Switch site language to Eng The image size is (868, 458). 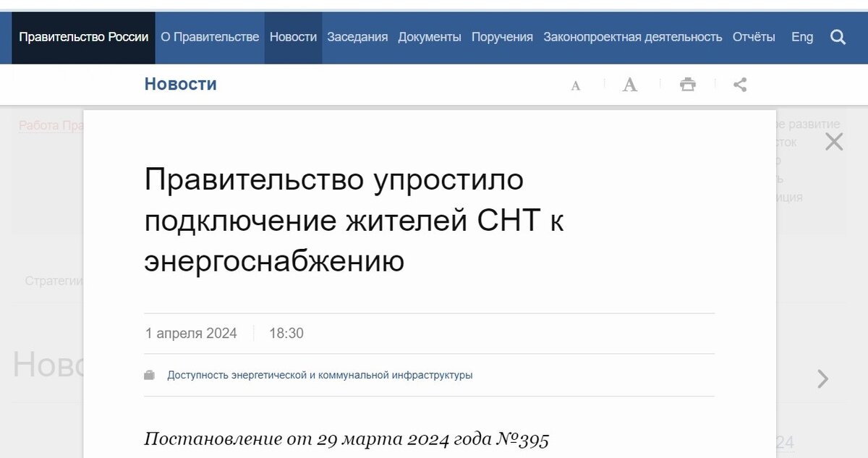coord(801,36)
